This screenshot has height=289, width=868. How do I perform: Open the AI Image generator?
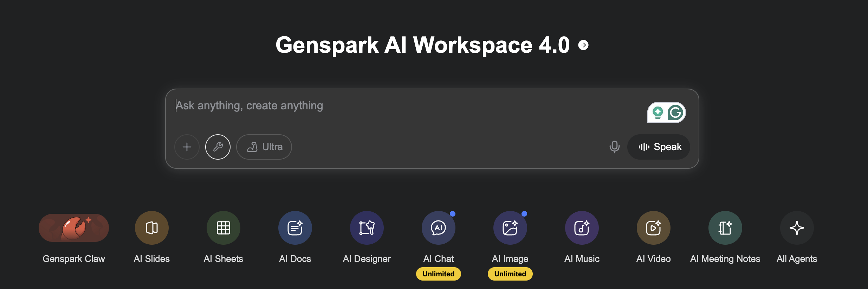[x=510, y=228]
